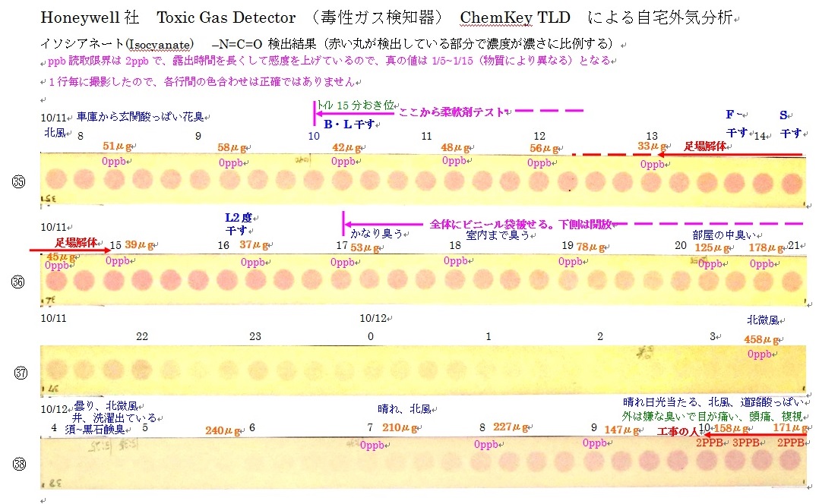Click the faded detector strip in row ㊲
This screenshot has height=504, width=819.
click(423, 370)
